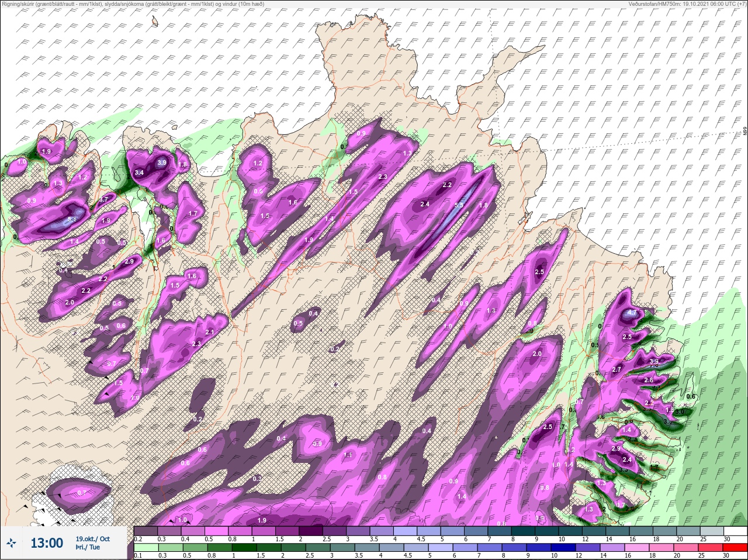Click the 'Þri./ Tue' weekday label
Image resolution: width=748 pixels, height=560 pixels.
pos(88,548)
